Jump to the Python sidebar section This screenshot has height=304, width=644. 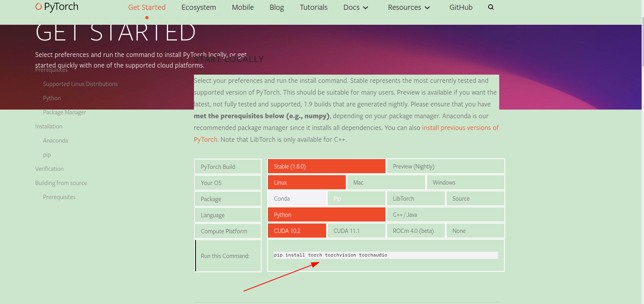tap(52, 98)
